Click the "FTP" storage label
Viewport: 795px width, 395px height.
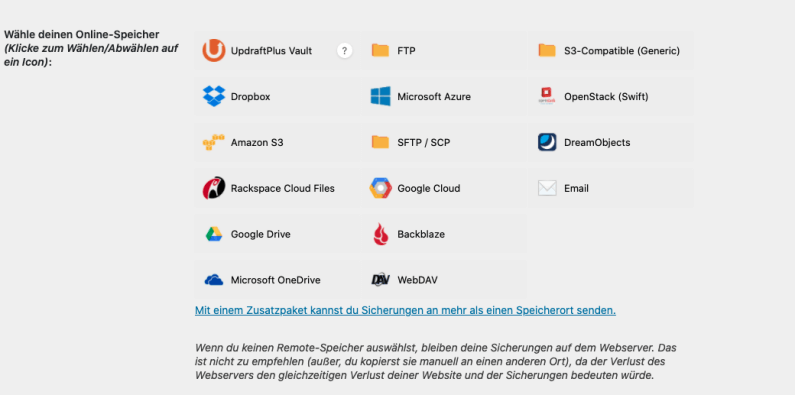coord(407,51)
